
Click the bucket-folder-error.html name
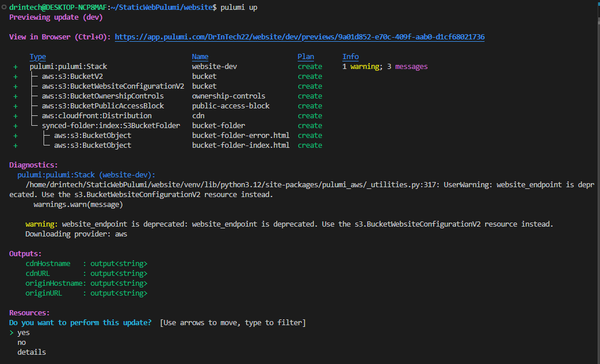tap(241, 136)
